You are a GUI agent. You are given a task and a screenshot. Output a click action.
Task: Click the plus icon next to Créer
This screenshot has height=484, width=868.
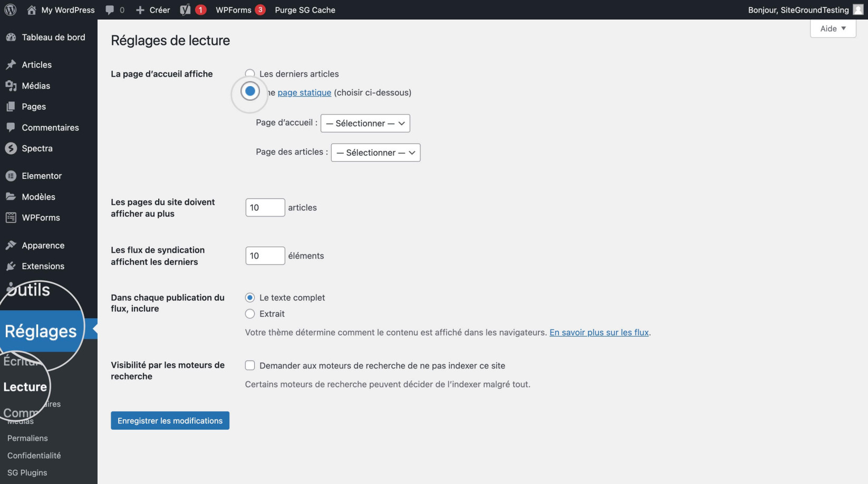[x=140, y=10]
